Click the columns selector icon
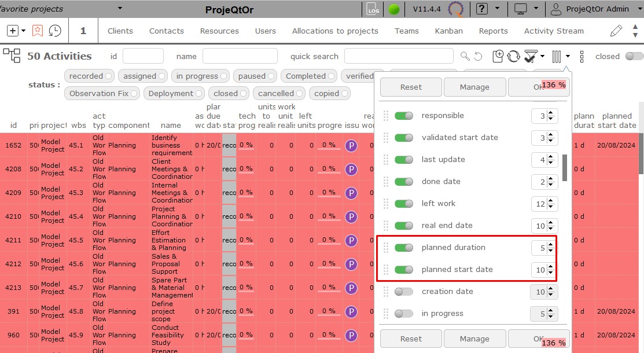Image resolution: width=644 pixels, height=353 pixels. [x=557, y=56]
